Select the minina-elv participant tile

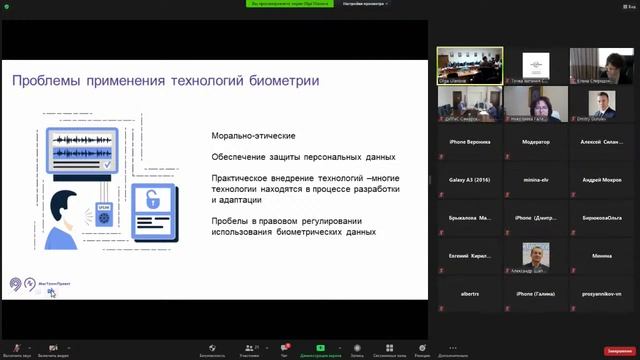[x=536, y=180]
